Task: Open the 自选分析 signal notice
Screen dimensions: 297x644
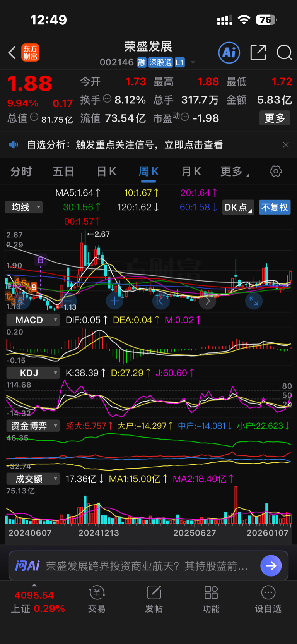Action: 125,145
